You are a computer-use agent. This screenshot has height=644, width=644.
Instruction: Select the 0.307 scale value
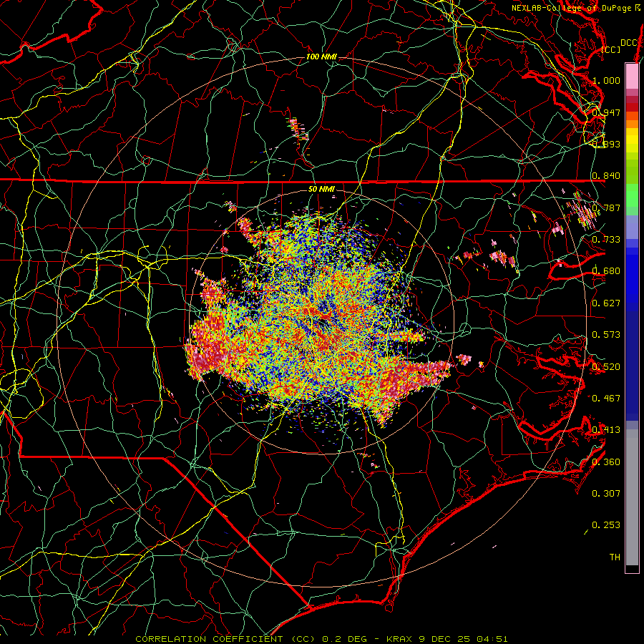point(606,494)
